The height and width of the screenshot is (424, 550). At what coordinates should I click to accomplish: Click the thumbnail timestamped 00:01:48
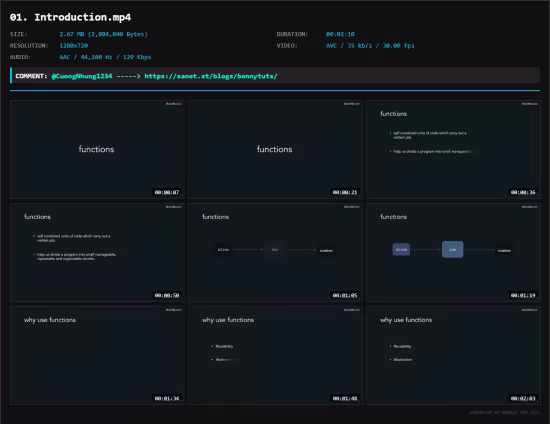point(275,356)
